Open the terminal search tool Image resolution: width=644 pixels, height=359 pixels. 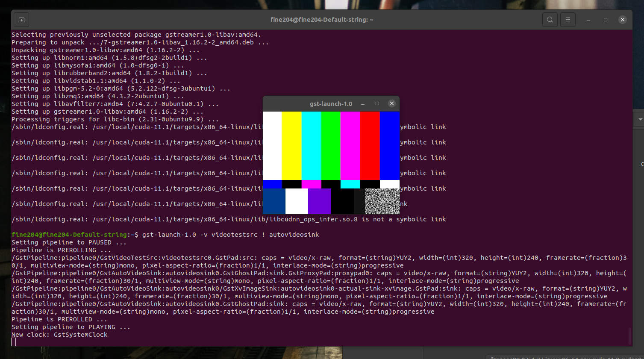pyautogui.click(x=550, y=20)
